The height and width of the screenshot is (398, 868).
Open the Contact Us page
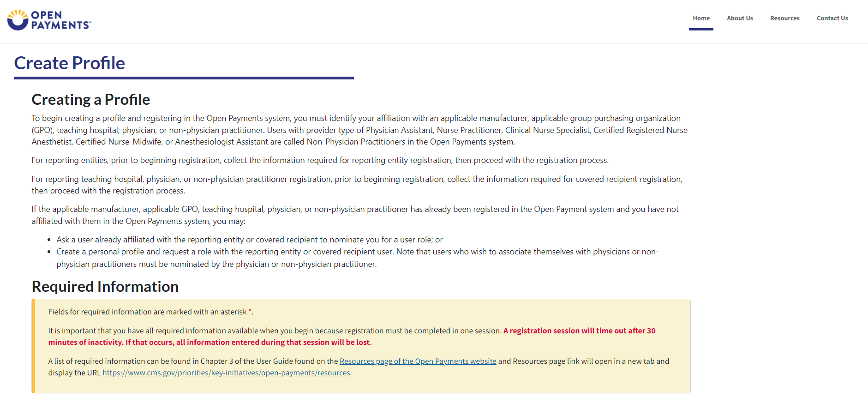pyautogui.click(x=832, y=18)
